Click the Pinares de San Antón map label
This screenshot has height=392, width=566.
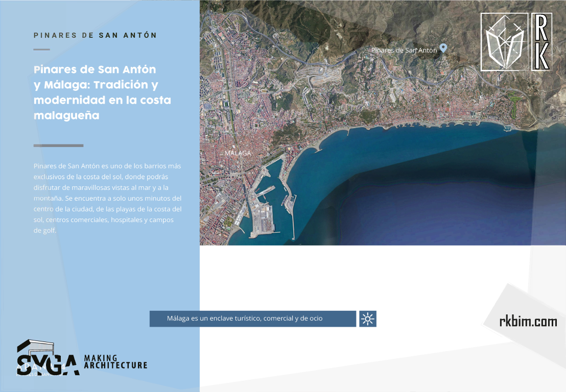tap(404, 50)
